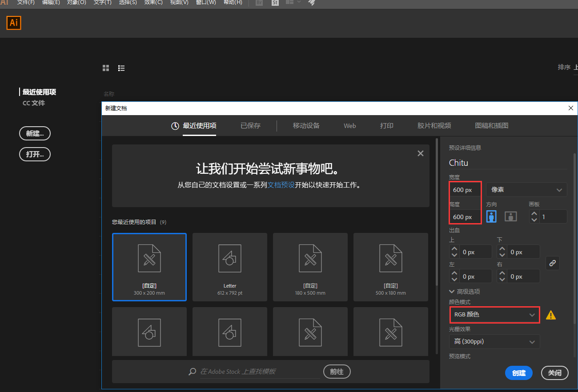Follow the 文档预设 link
This screenshot has height=392, width=578.
pos(281,185)
